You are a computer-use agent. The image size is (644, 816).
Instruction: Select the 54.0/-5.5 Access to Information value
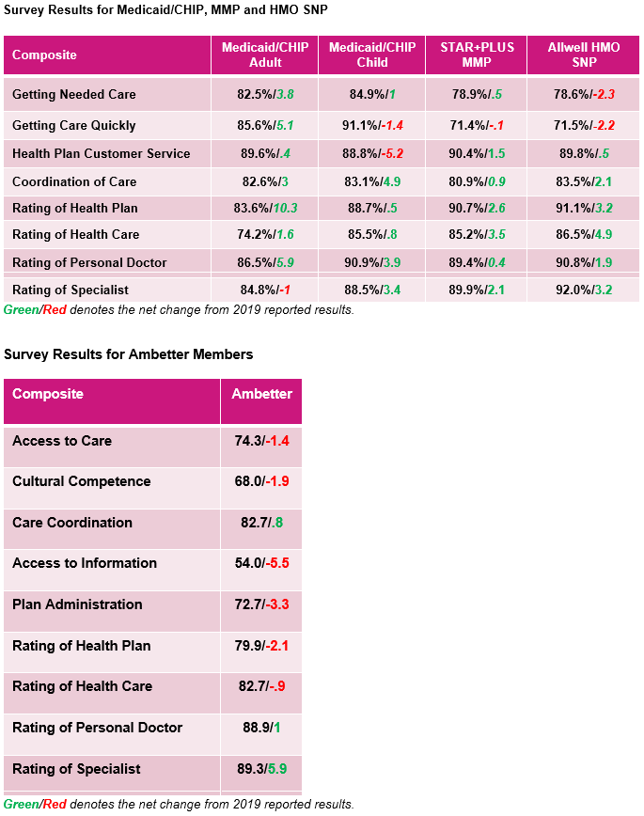[262, 563]
